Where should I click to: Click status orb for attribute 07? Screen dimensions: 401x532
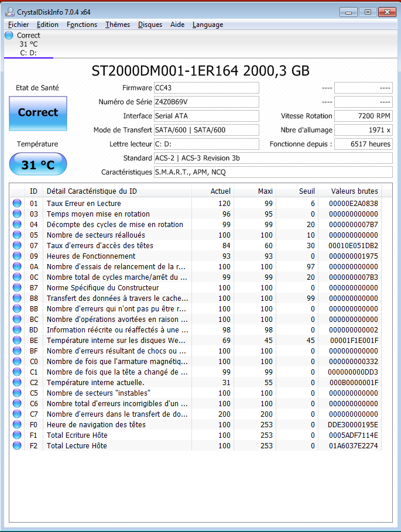(17, 245)
